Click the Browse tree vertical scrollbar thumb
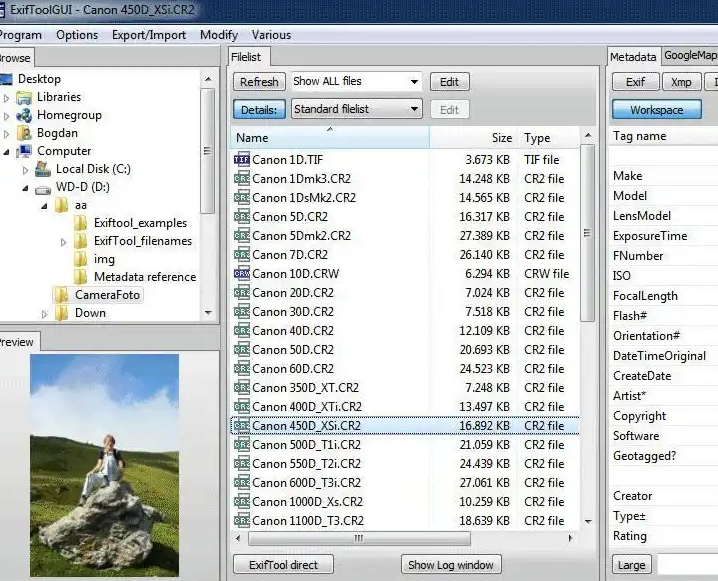718x581 pixels. [x=207, y=151]
